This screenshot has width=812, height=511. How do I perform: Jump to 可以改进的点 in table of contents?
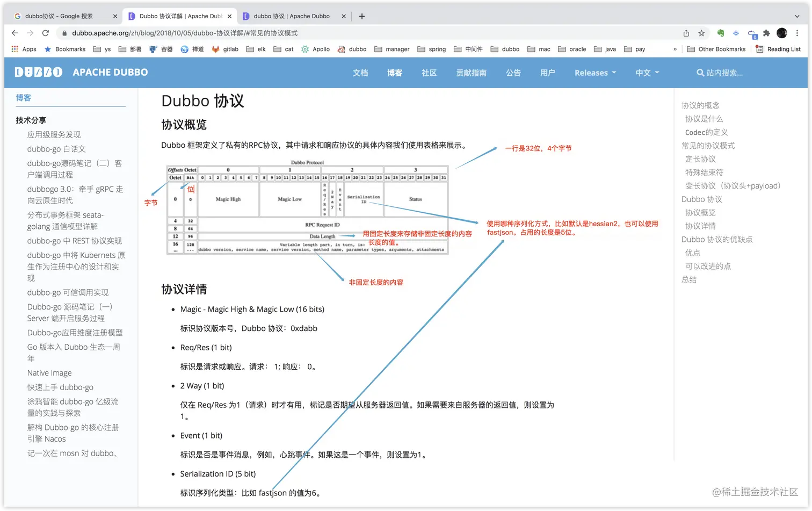point(708,266)
